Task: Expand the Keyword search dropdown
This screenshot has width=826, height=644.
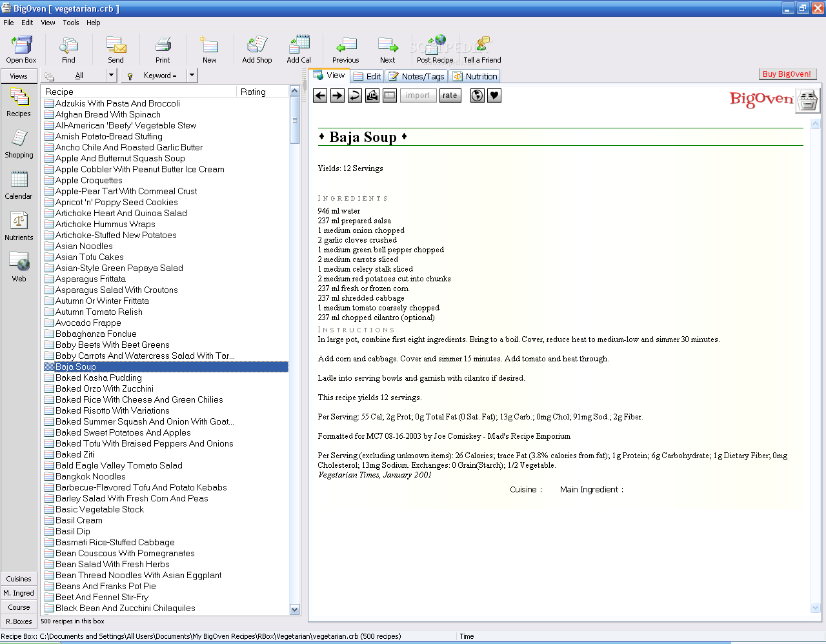Action: coord(192,75)
